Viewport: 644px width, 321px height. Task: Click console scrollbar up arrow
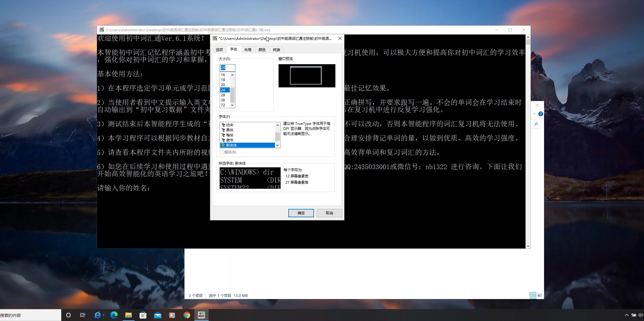coord(528,37)
